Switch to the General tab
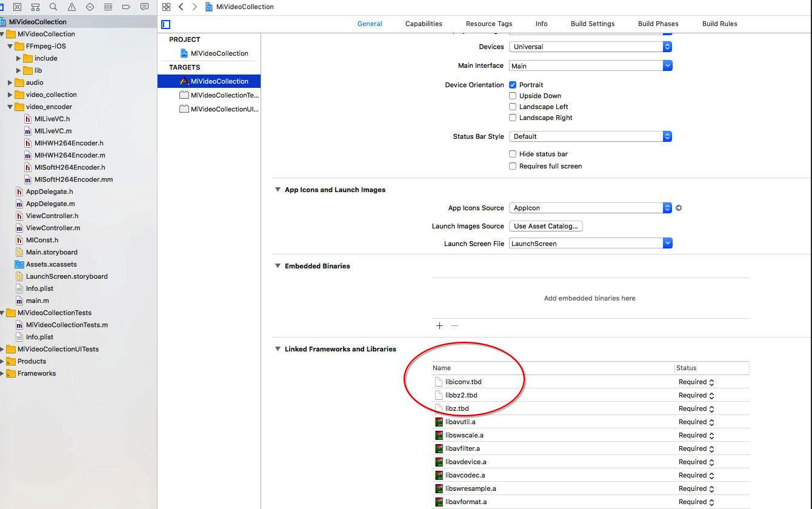Screen dimensions: 812x509 [370, 24]
